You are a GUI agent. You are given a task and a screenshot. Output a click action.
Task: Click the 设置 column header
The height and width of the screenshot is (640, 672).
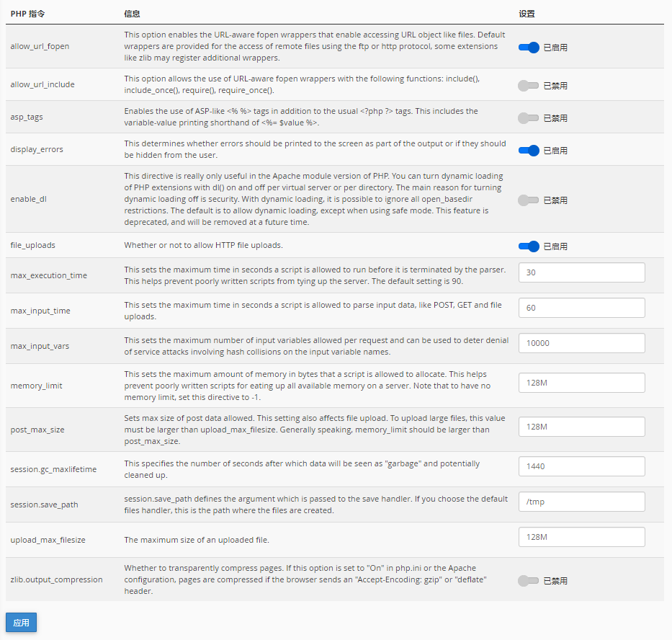pyautogui.click(x=527, y=14)
